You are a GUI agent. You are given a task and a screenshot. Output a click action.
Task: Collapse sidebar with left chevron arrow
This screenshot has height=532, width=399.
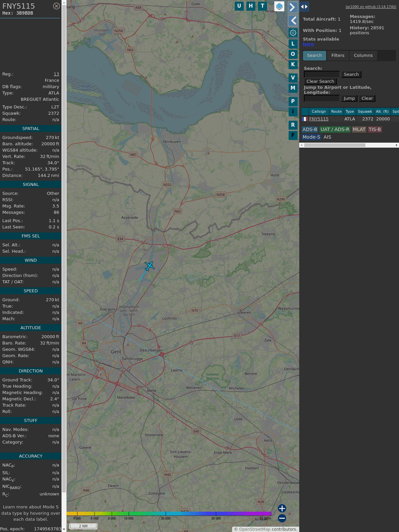[x=293, y=21]
